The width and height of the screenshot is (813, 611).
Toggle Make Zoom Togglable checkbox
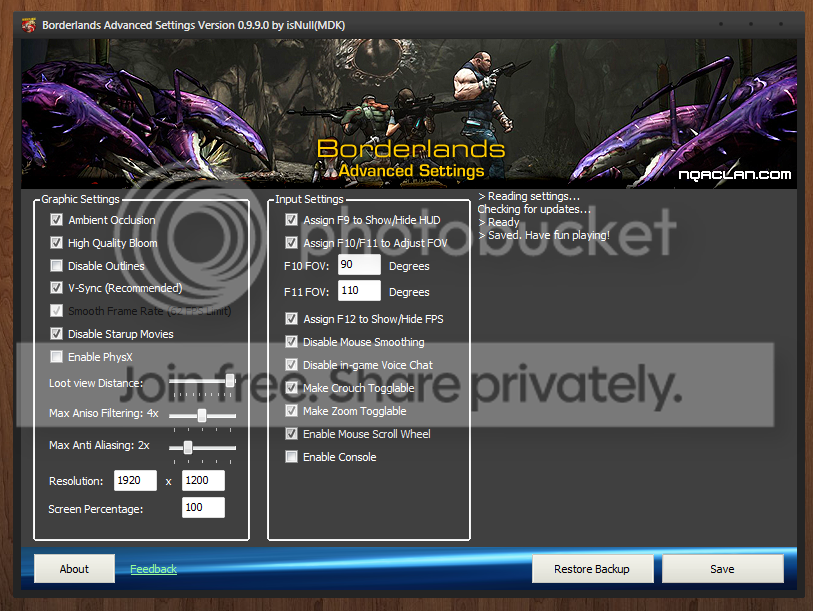[291, 411]
